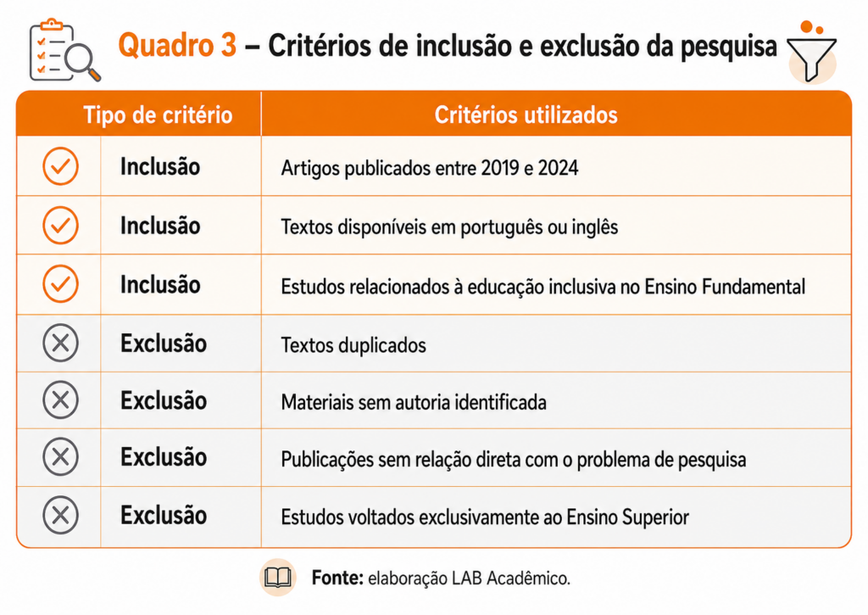868x615 pixels.
Task: Click X icon for Materiais sem autoria row
Action: [60, 400]
